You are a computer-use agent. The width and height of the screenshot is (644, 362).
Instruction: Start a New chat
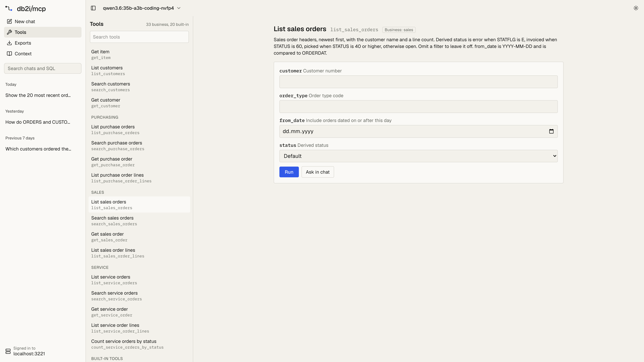[x=43, y=21]
